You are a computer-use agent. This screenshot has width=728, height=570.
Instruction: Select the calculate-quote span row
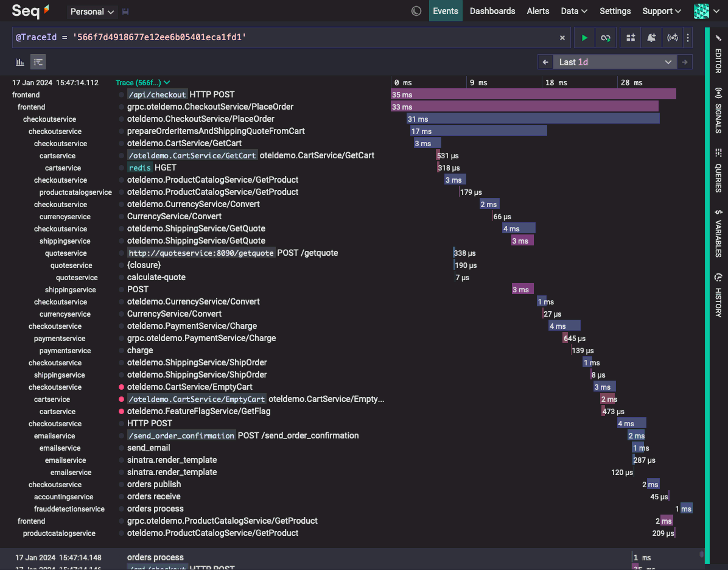[x=156, y=277]
